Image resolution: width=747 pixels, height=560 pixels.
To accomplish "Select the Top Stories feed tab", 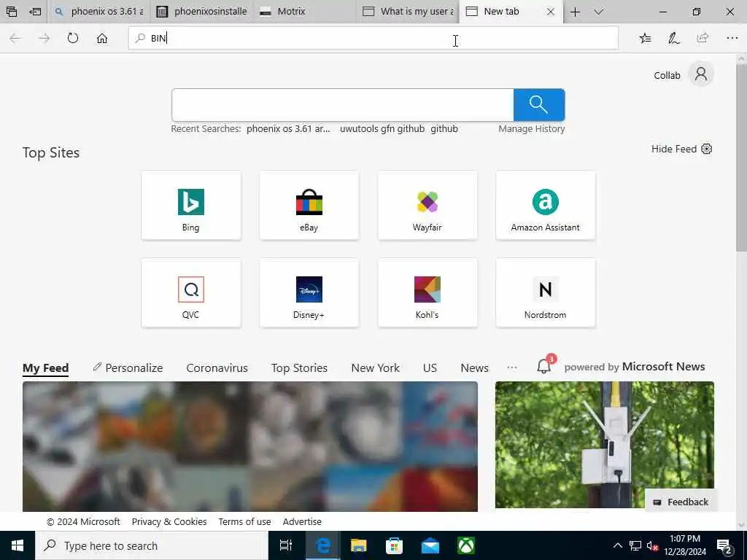I will 299,368.
